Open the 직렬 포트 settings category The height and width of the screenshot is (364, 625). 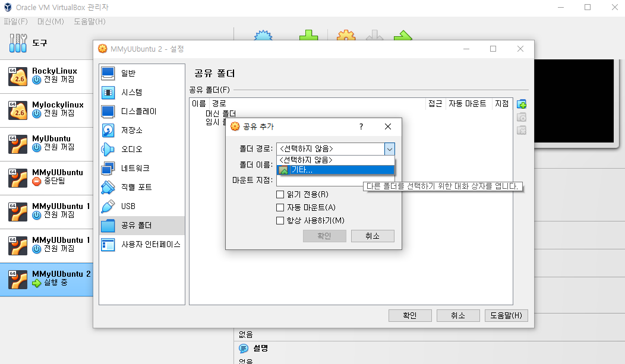(142, 187)
